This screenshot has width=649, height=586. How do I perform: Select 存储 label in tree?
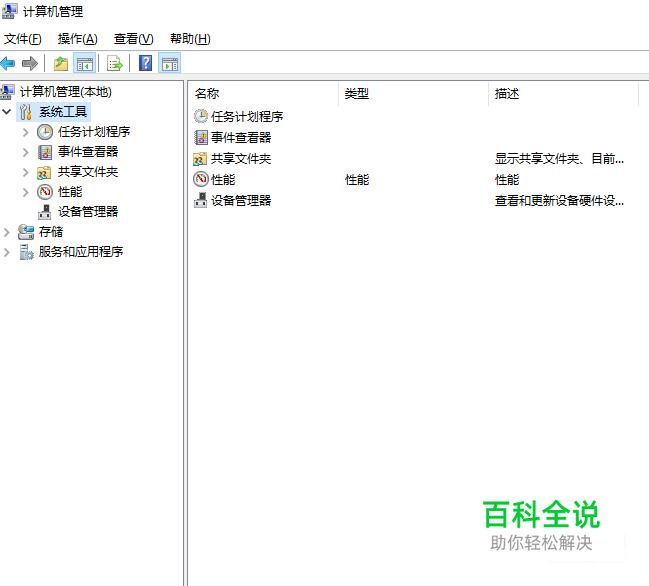(51, 232)
